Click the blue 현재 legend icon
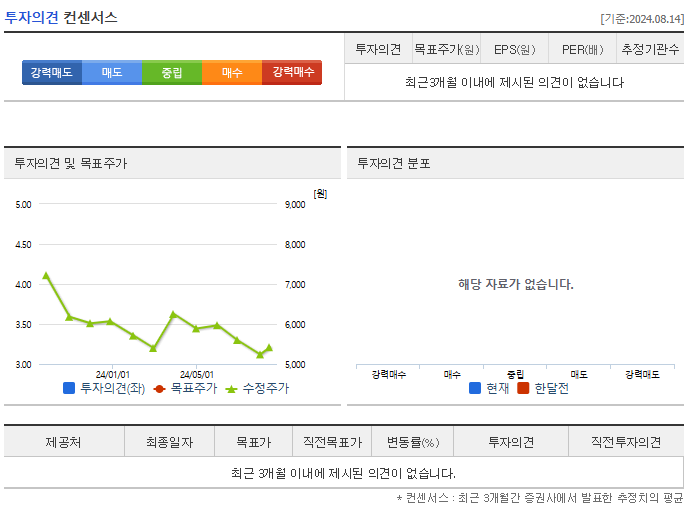Image resolution: width=688 pixels, height=509 pixels. tap(475, 388)
